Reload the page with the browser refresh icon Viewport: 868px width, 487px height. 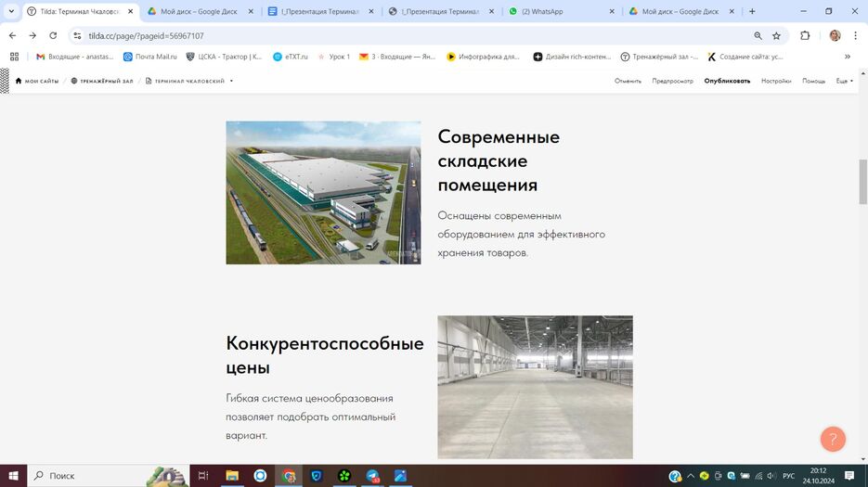53,35
